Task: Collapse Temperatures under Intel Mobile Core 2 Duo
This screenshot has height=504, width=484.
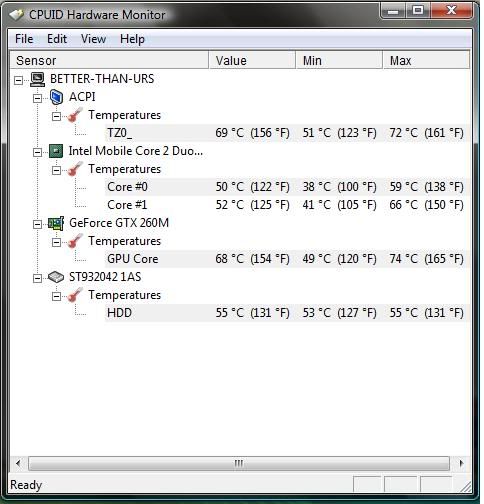Action: point(56,170)
